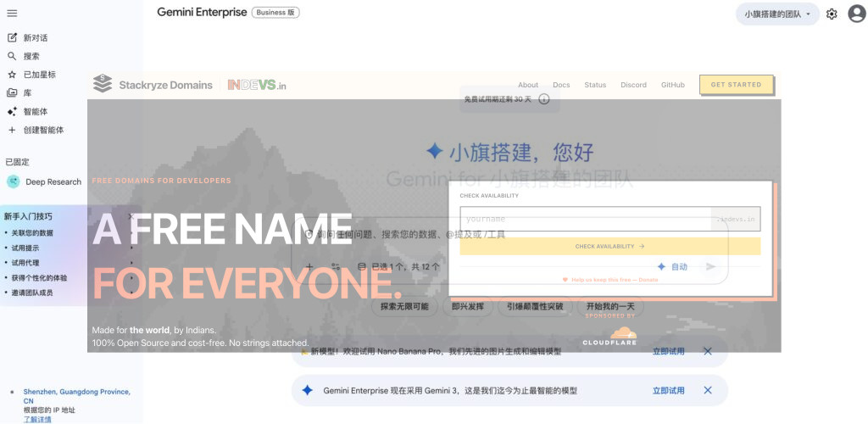Click the yourname domain input field

click(585, 219)
